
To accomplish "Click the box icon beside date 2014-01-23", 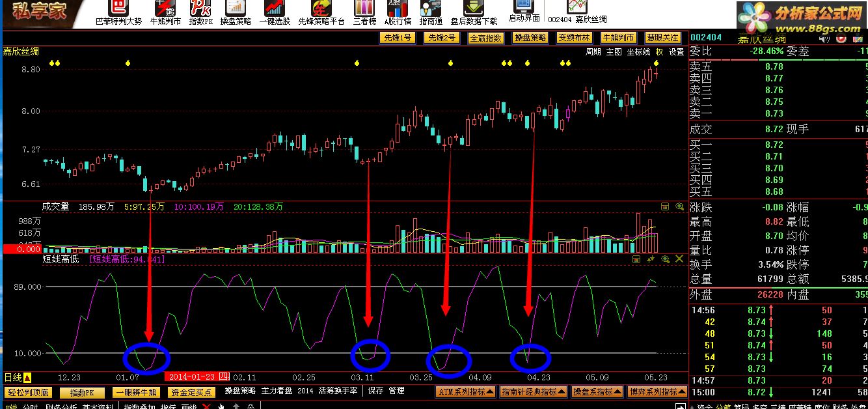I will coord(223,376).
